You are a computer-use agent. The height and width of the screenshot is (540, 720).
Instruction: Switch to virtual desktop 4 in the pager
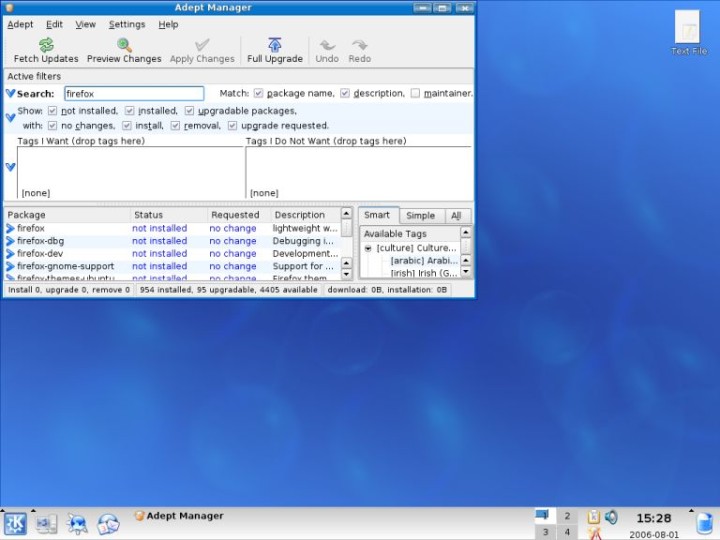pos(568,532)
